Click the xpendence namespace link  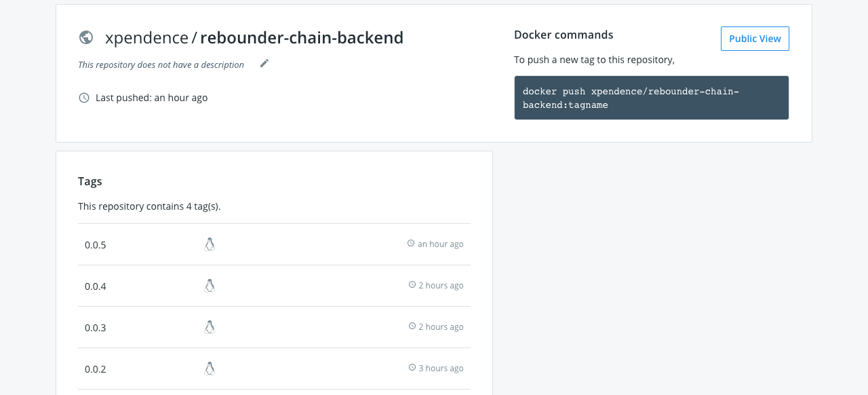[x=146, y=38]
